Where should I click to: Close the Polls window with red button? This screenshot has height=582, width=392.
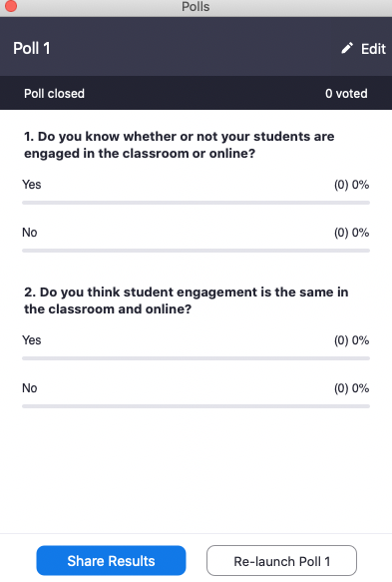click(x=11, y=6)
